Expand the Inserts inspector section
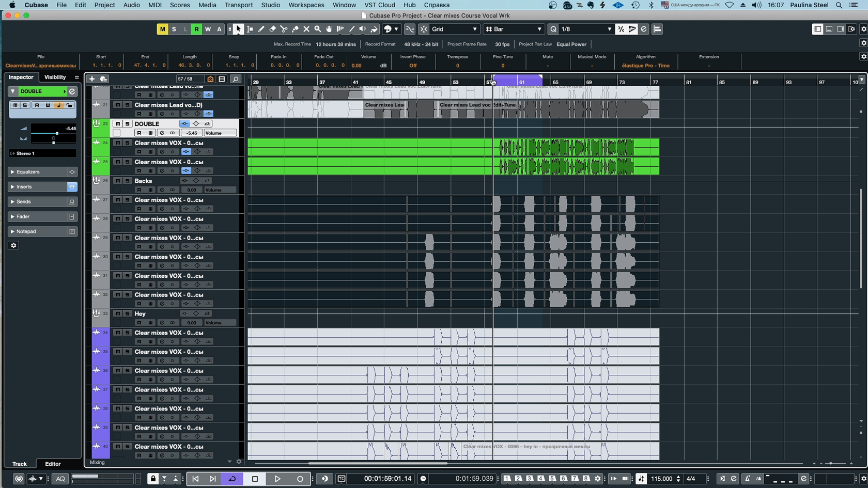 tap(38, 186)
